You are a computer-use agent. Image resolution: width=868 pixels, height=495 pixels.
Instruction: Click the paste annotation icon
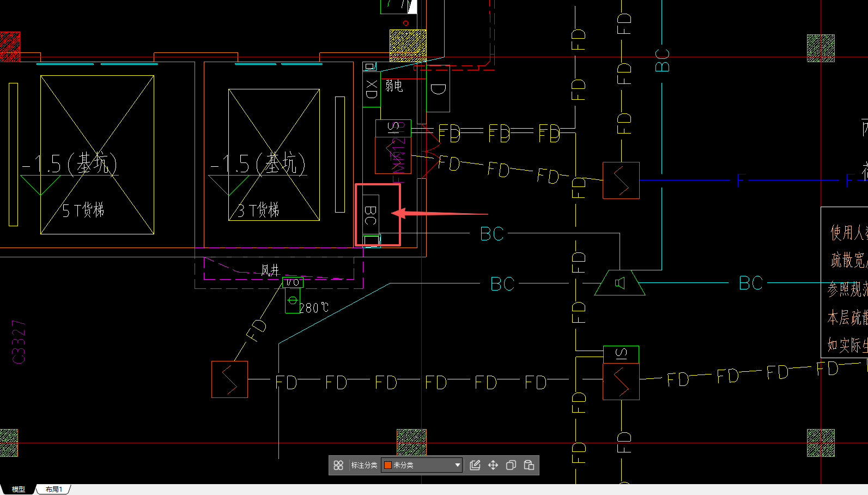pyautogui.click(x=529, y=465)
